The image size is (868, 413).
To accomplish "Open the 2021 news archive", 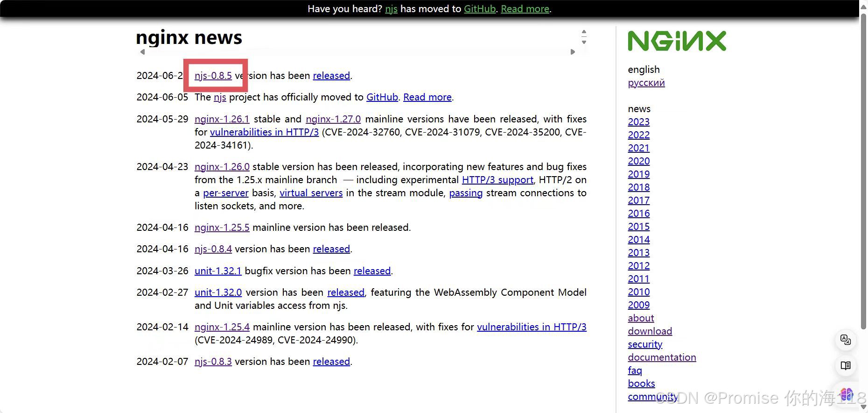I will [x=639, y=148].
